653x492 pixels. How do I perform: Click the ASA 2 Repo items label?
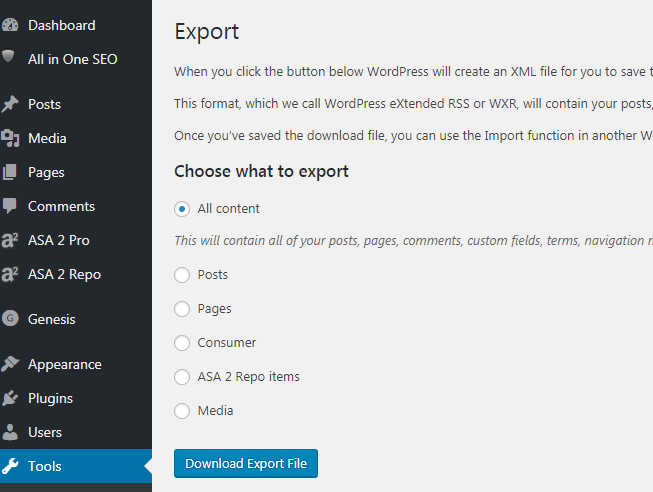(249, 377)
